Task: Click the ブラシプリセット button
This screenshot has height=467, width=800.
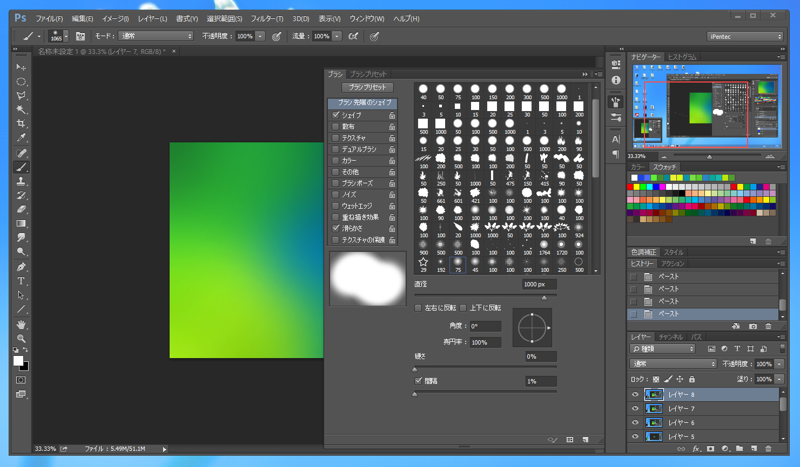Action: (x=367, y=88)
